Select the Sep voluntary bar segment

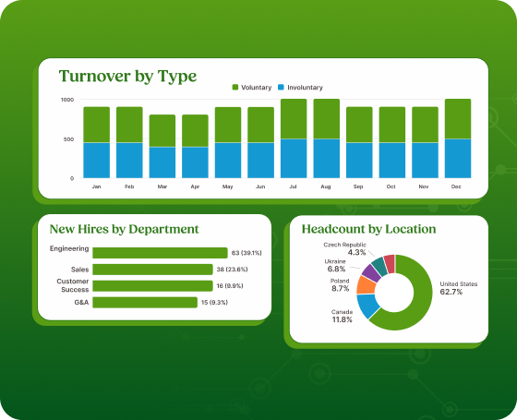tap(359, 125)
